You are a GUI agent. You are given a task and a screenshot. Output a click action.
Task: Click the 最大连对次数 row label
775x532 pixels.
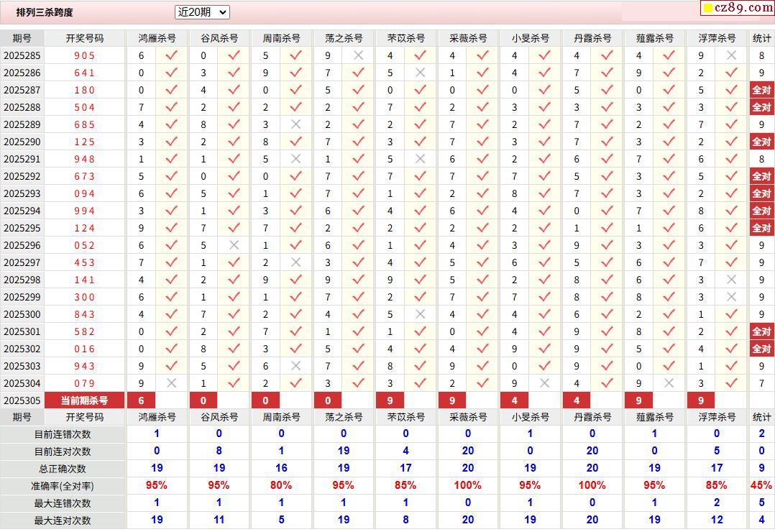click(x=63, y=520)
